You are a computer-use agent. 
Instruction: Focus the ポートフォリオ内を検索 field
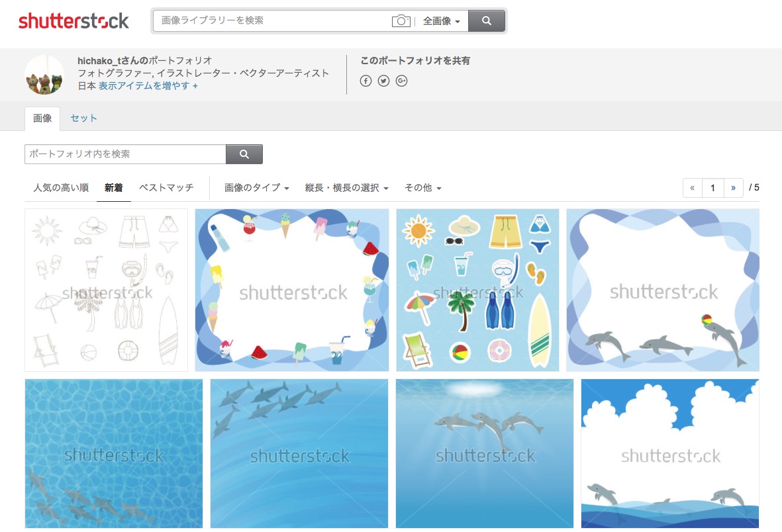tap(125, 154)
